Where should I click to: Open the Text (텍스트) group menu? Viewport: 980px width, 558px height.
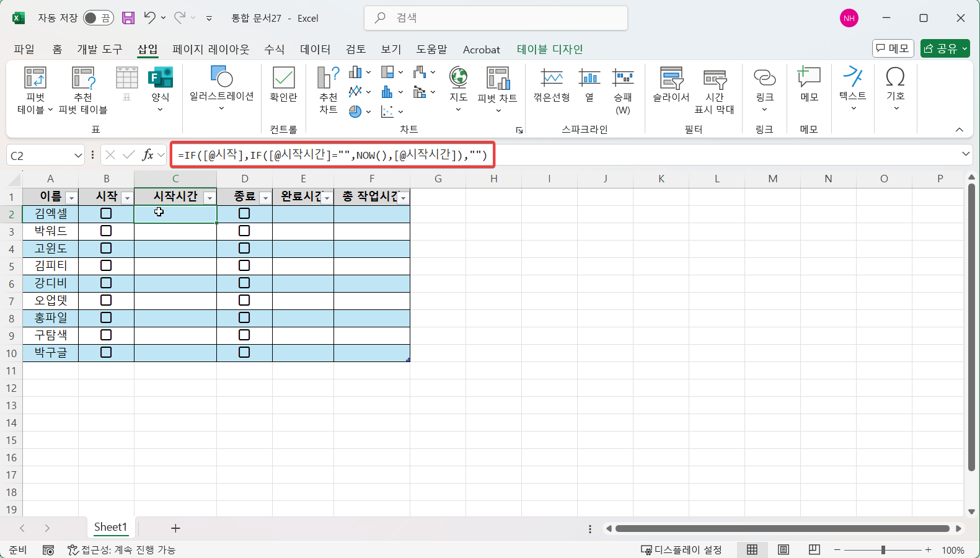point(852,88)
